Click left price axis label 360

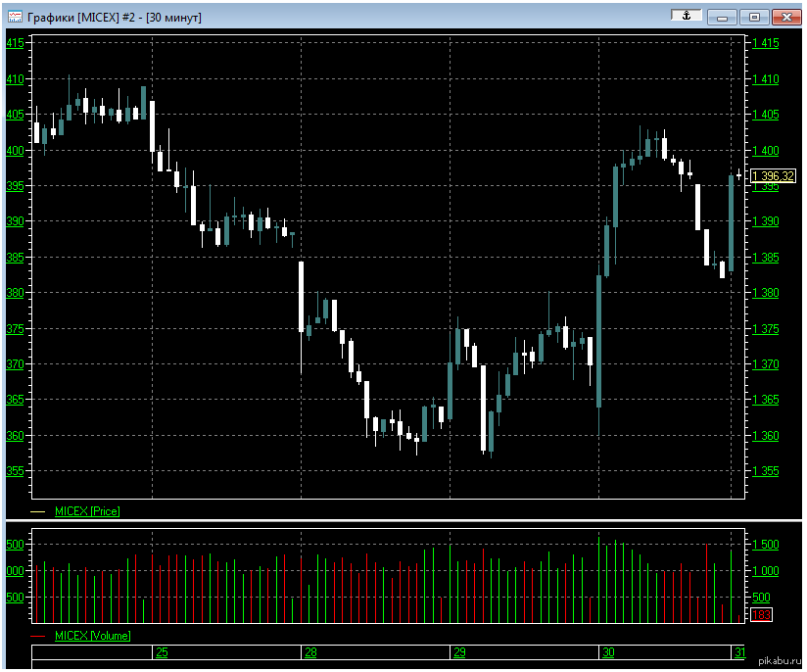pos(15,436)
